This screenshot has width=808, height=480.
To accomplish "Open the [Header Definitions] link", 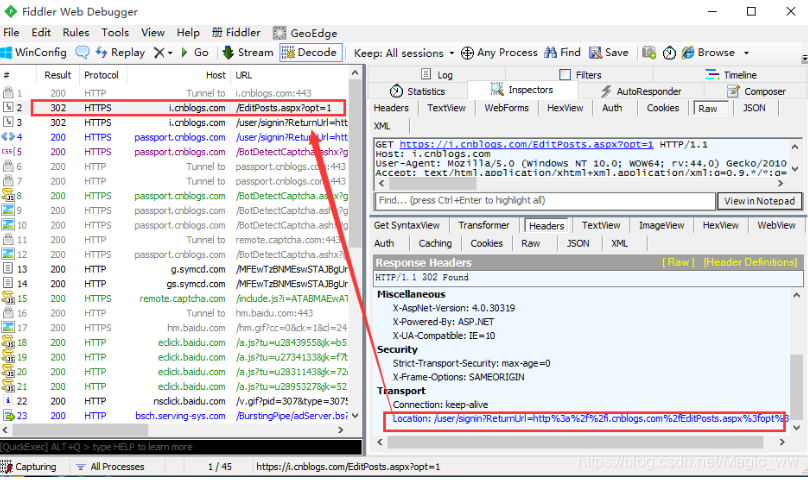I will click(750, 262).
